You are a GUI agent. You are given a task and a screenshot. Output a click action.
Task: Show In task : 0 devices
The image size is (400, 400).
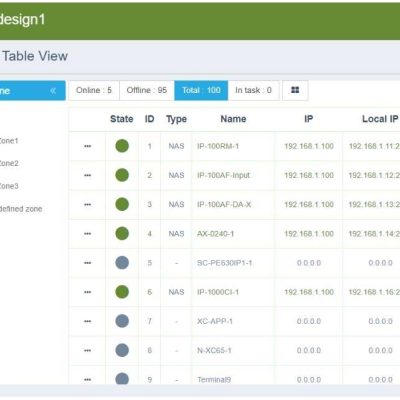point(254,90)
